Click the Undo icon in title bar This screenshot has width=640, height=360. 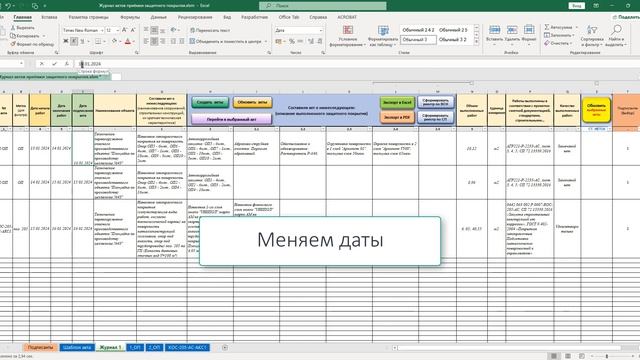[8, 6]
